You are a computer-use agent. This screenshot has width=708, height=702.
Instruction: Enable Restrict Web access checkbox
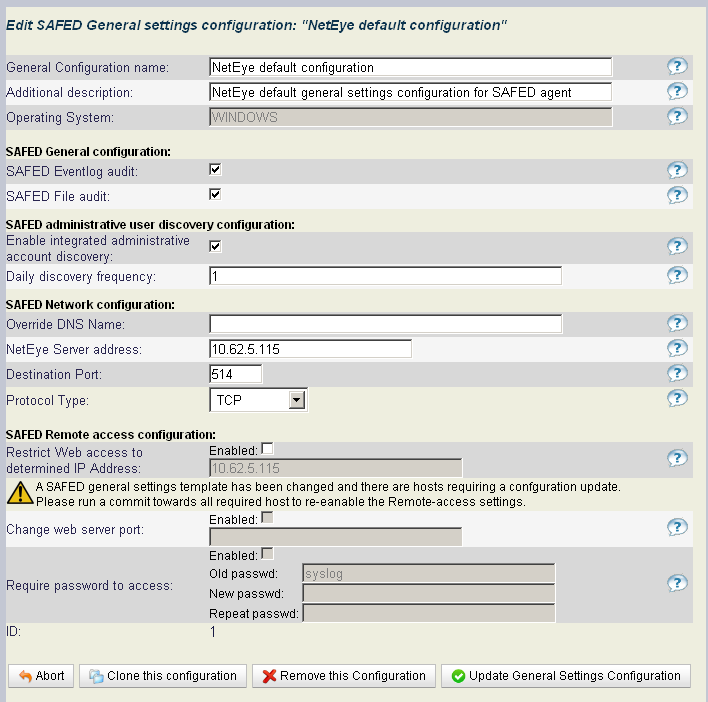pos(267,449)
